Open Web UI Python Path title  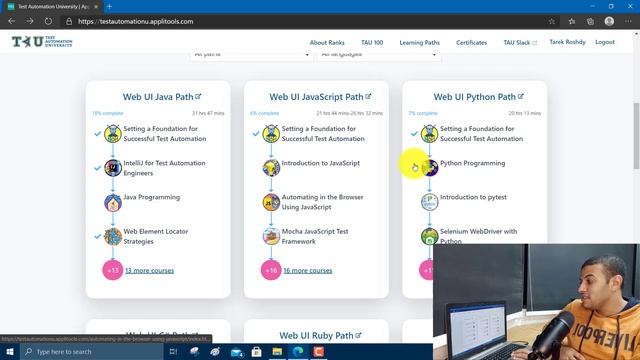coord(474,97)
